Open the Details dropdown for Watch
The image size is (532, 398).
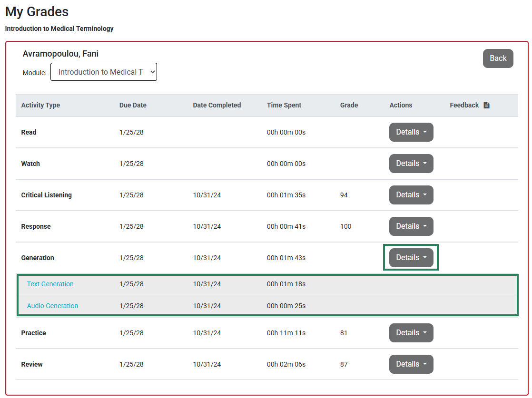411,164
